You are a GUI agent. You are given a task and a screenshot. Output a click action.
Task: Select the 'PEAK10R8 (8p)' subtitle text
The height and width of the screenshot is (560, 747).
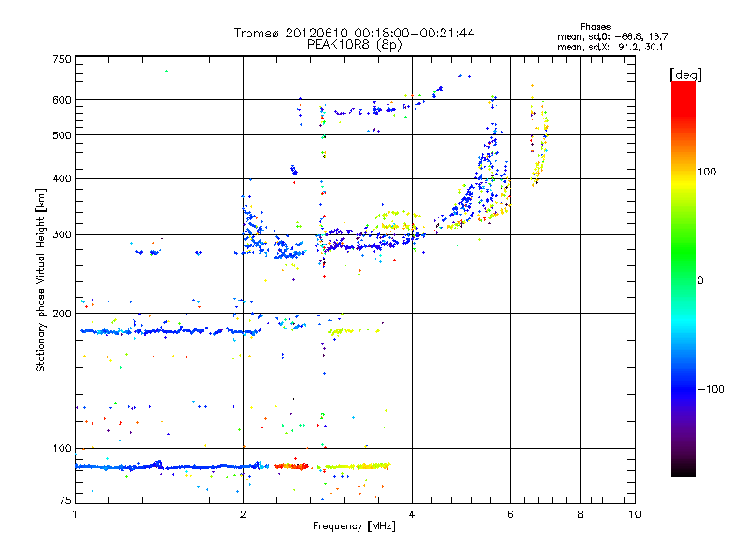click(354, 45)
